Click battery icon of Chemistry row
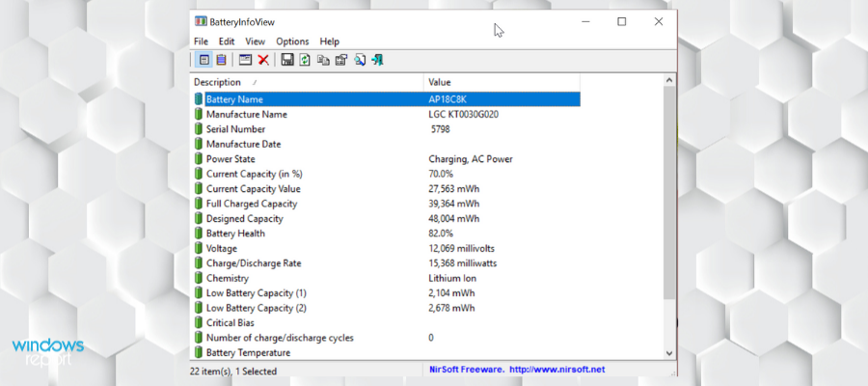 [x=199, y=278]
